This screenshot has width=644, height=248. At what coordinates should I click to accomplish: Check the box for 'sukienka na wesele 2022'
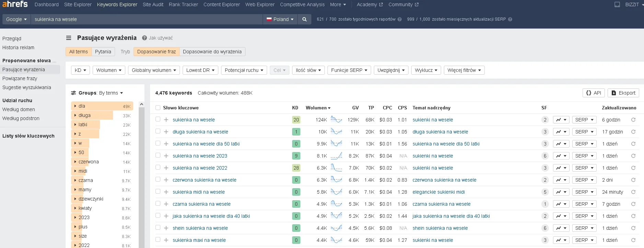(158, 168)
